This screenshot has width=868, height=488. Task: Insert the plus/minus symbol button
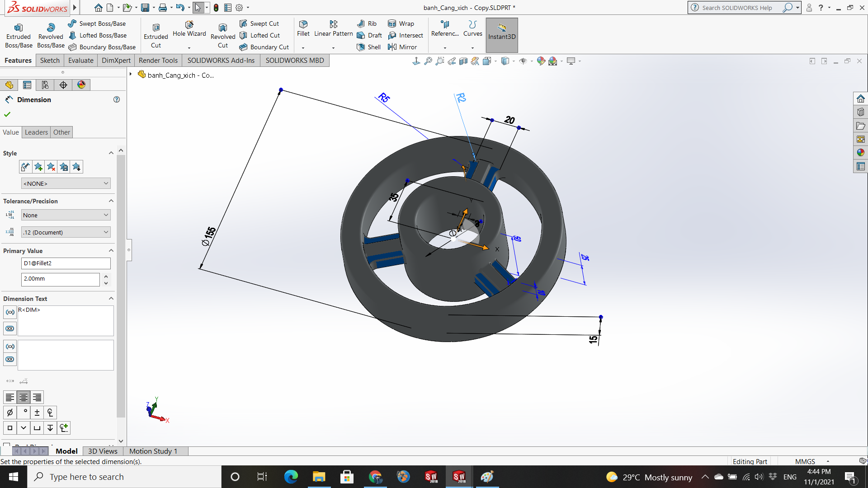coord(37,413)
